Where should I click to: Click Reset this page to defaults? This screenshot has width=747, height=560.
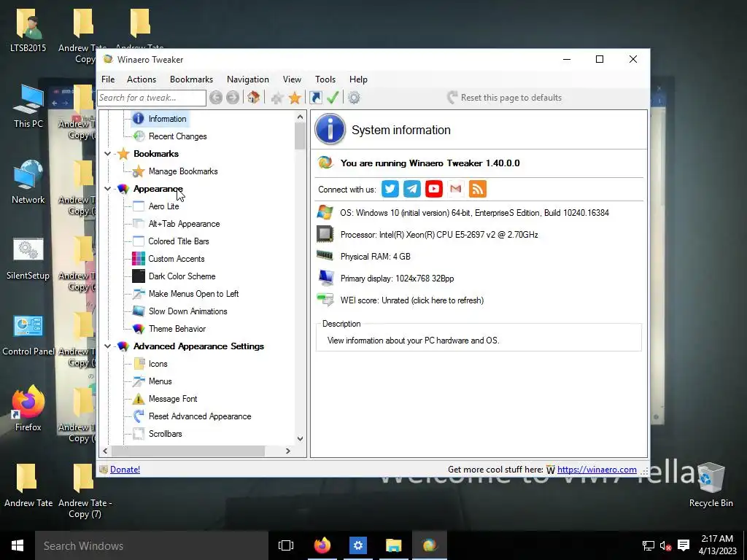tap(505, 98)
